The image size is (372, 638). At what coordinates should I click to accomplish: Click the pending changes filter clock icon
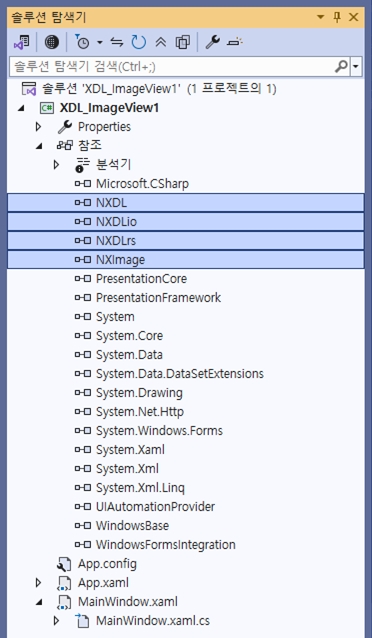coord(82,42)
